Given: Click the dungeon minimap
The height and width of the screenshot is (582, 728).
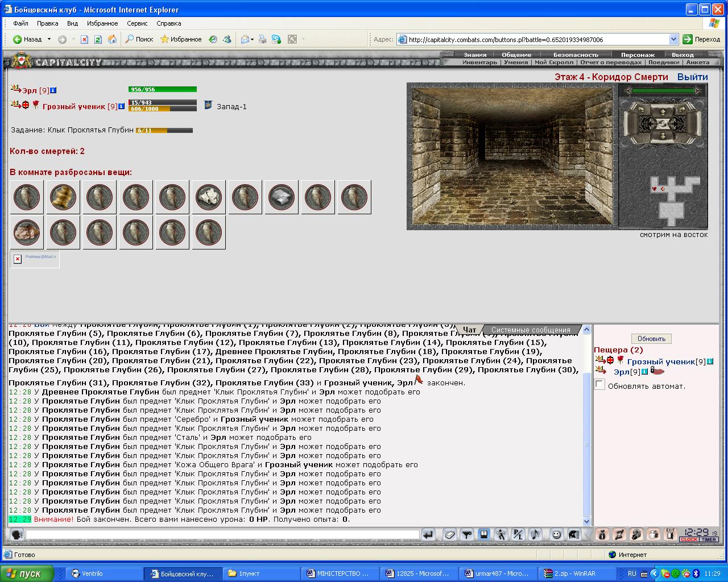Looking at the screenshot, I should (x=675, y=201).
